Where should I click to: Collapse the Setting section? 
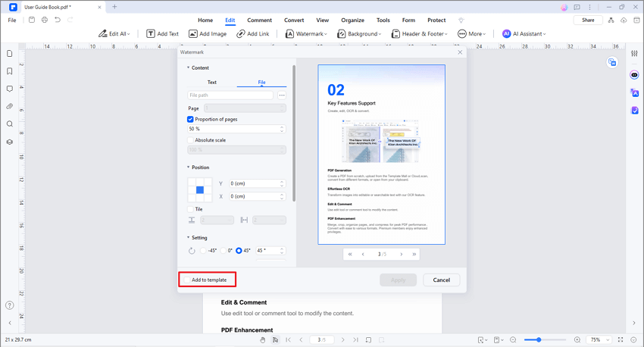pos(188,237)
